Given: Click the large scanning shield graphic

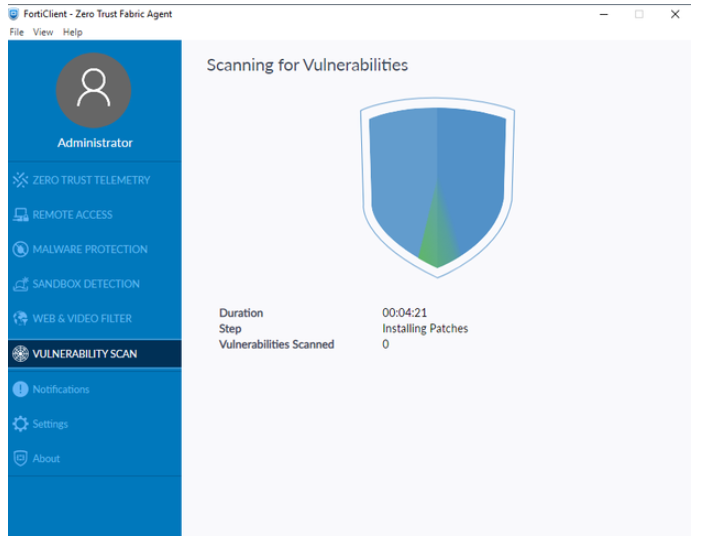Looking at the screenshot, I should point(437,187).
